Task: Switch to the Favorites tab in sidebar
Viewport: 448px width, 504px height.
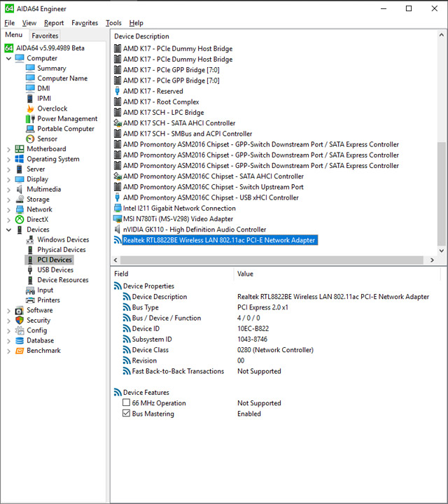Action: point(45,36)
